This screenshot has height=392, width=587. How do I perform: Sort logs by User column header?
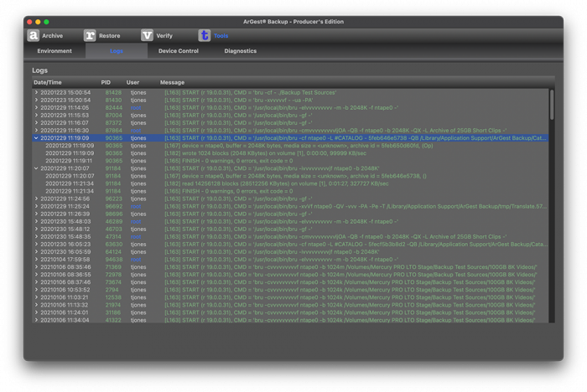(x=132, y=82)
